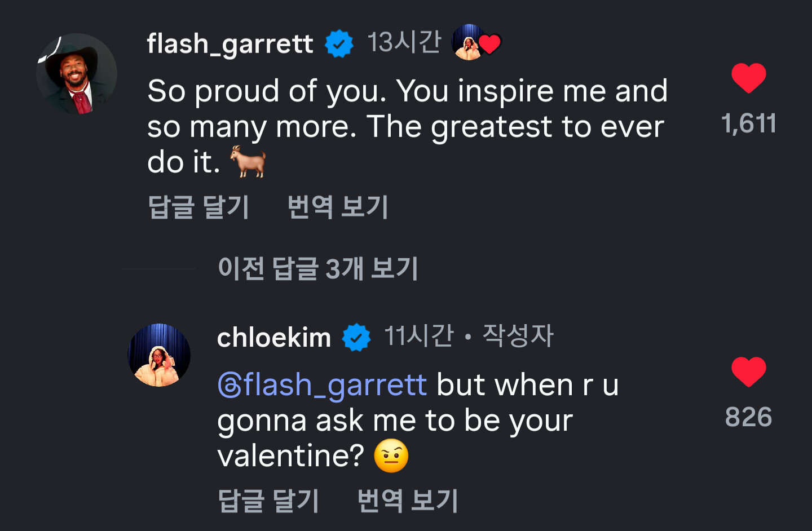
Task: Open flash_garrett's profile picture
Action: (77, 74)
